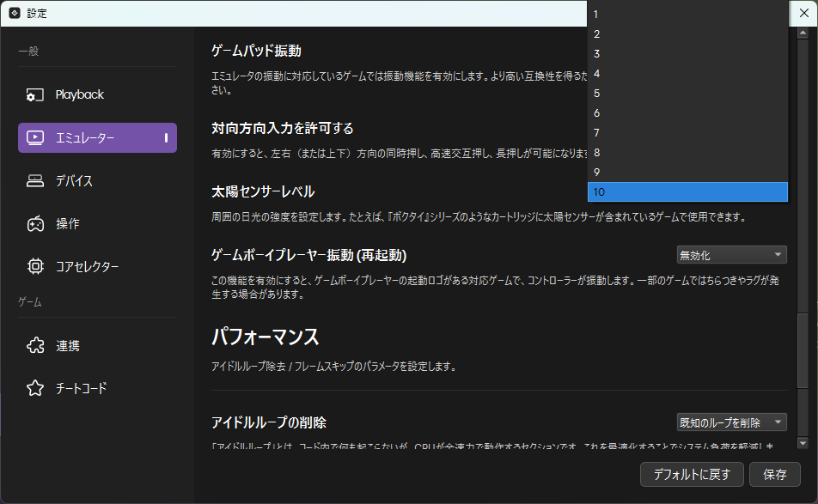This screenshot has width=818, height=504.
Task: Open the ゲームボーイプレーヤー振動 無効化 dropdown
Action: tap(731, 255)
